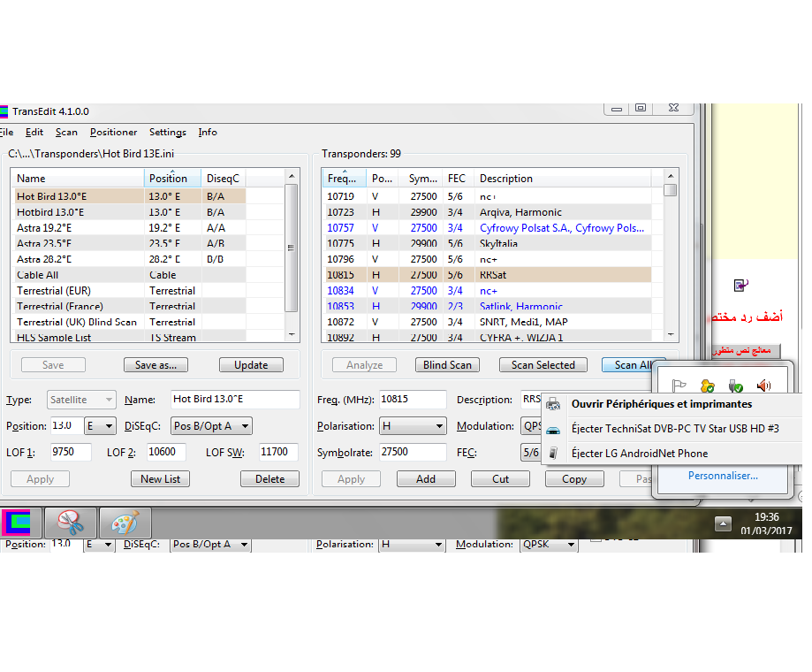
Task: Click the TransEdit taskbar icon
Action: [x=19, y=523]
